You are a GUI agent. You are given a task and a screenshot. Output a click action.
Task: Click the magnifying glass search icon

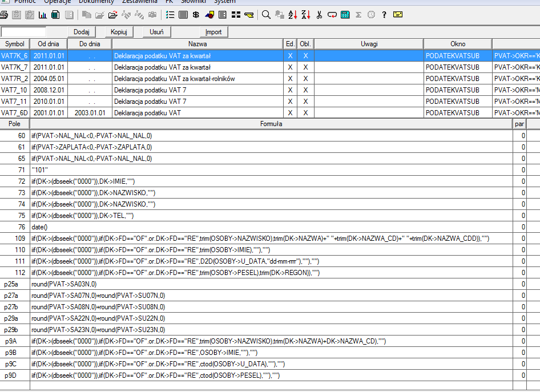click(266, 15)
